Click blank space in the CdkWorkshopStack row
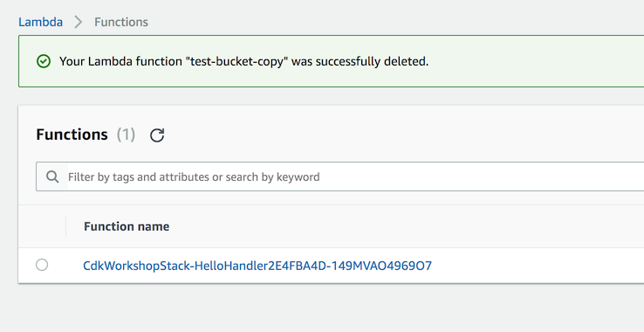The width and height of the screenshot is (644, 332). click(534, 266)
